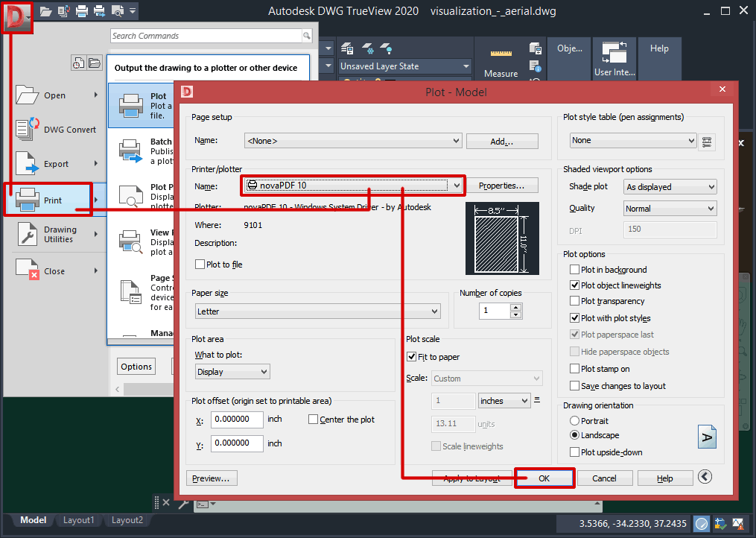The width and height of the screenshot is (756, 538).
Task: Show open documents folder icon in application menu
Action: 95,63
